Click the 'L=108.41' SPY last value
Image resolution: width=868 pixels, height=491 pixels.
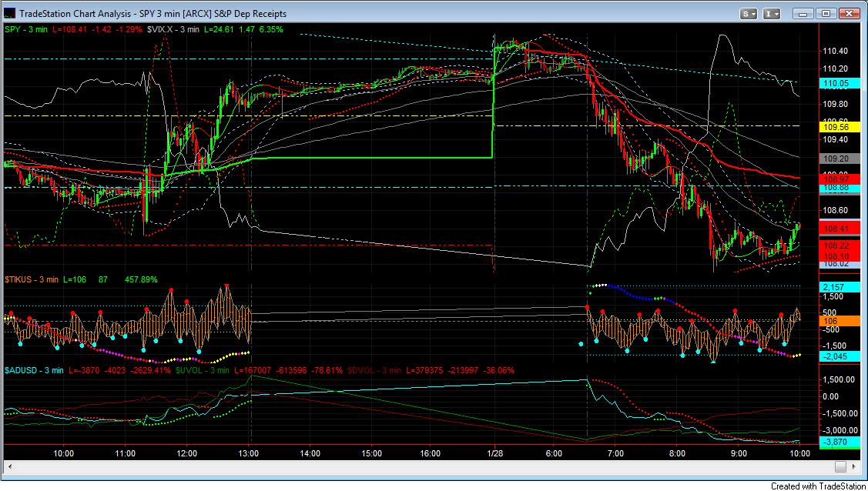[x=70, y=29]
